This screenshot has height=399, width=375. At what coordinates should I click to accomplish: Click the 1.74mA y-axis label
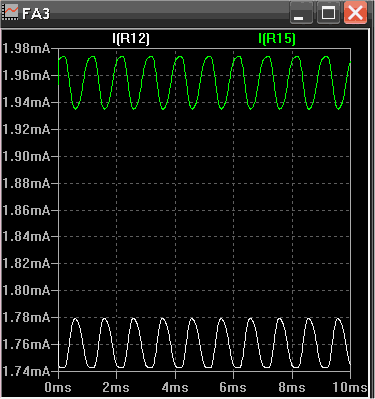(26, 371)
